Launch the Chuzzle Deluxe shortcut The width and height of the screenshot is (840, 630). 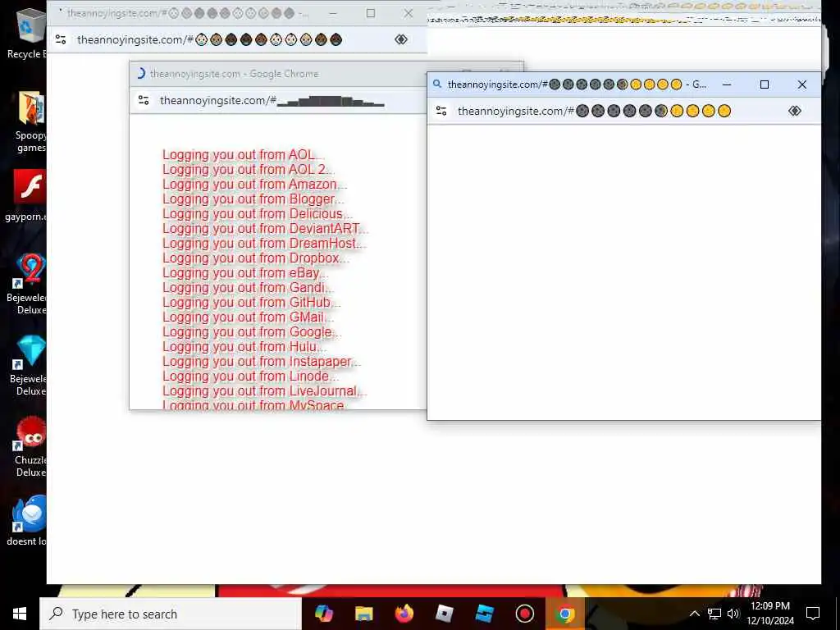click(30, 447)
